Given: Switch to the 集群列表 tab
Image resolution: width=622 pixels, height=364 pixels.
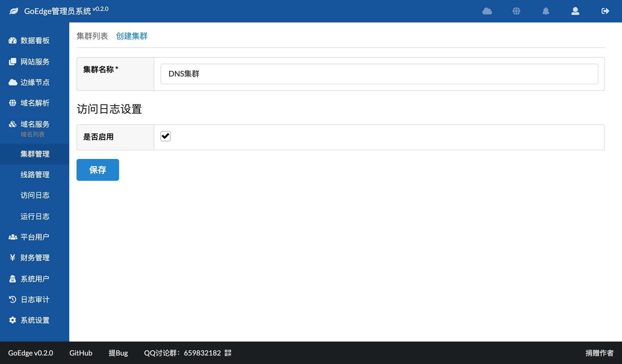Looking at the screenshot, I should pyautogui.click(x=93, y=36).
